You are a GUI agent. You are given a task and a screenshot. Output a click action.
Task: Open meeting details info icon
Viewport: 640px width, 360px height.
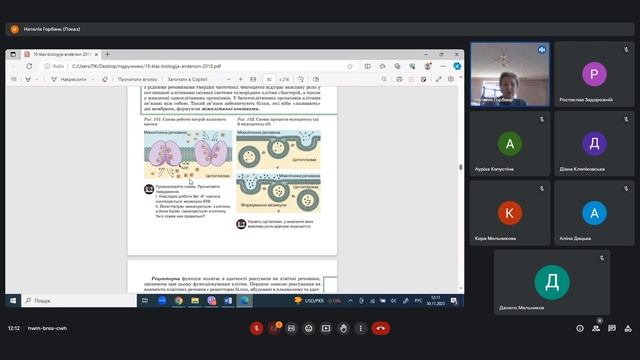580,328
